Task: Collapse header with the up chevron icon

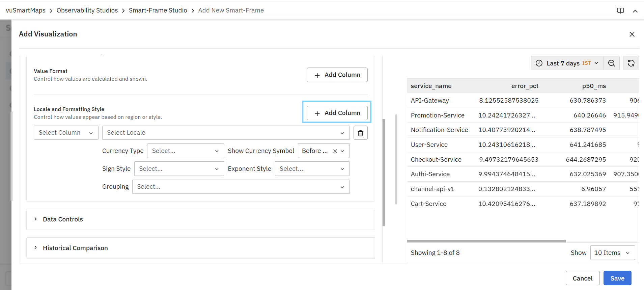Action: (x=635, y=11)
